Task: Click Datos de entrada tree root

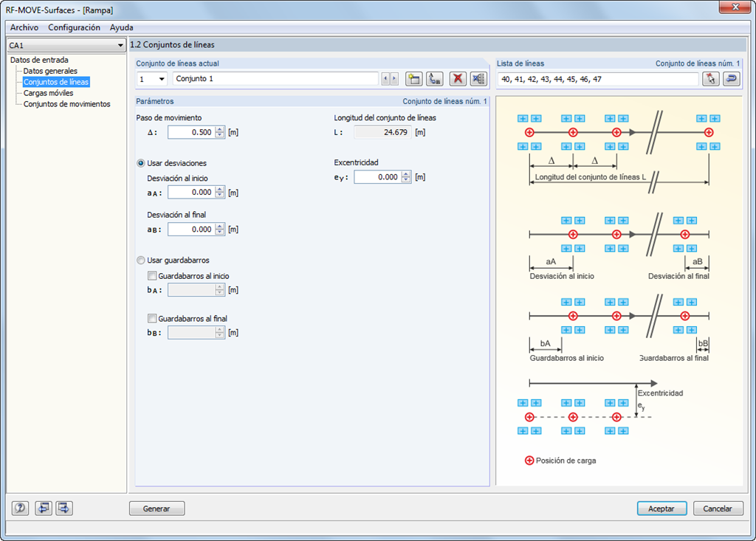Action: 39,60
